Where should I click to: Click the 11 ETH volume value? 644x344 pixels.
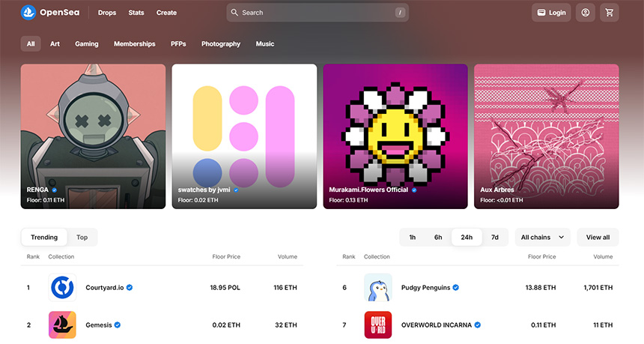coord(603,325)
